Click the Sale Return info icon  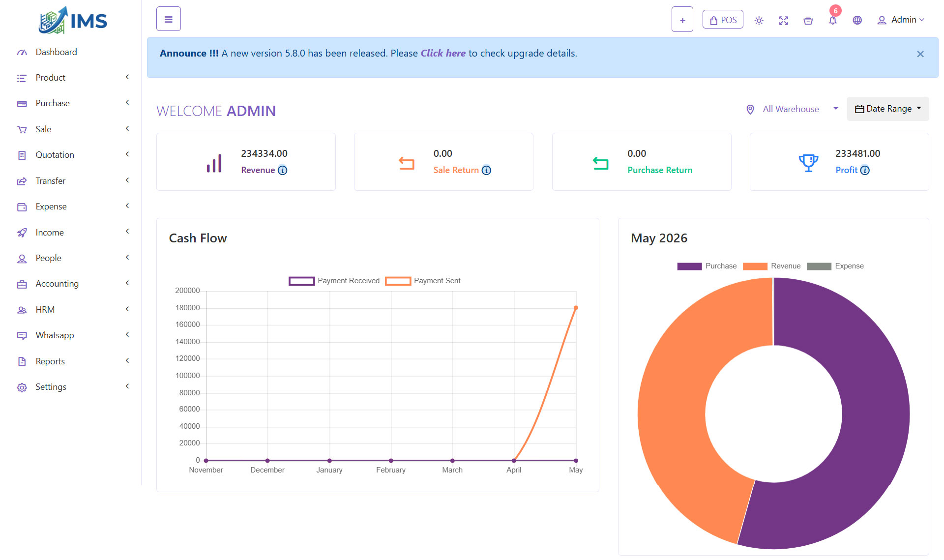[x=486, y=170]
